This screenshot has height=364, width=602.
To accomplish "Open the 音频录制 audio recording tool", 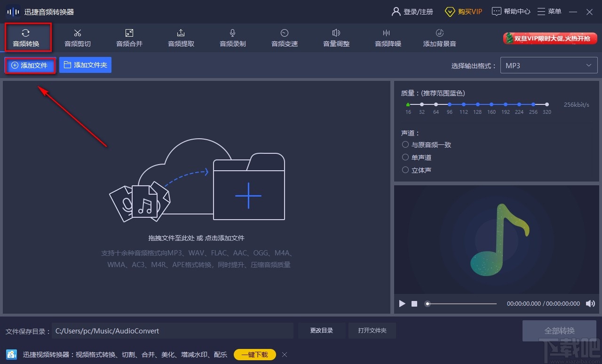I will [x=232, y=38].
